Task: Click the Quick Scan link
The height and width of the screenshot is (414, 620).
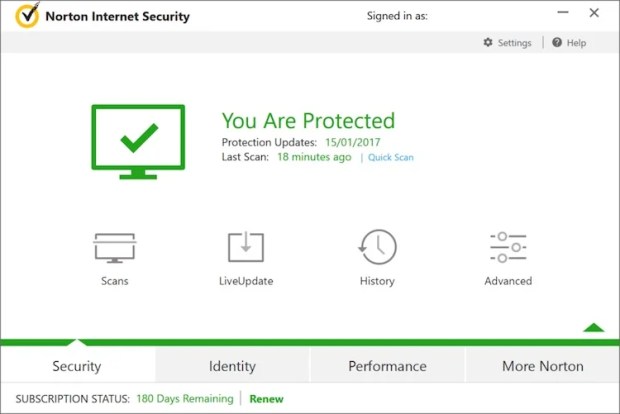Action: tap(391, 157)
